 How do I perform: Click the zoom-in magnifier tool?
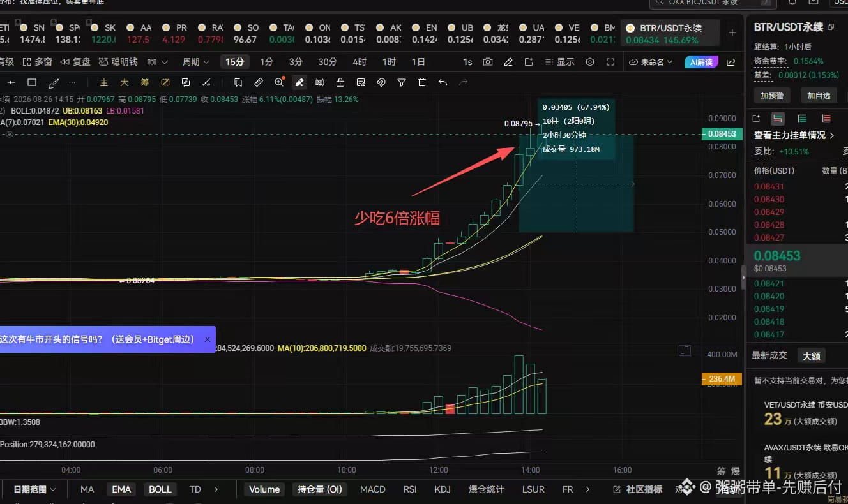[279, 82]
